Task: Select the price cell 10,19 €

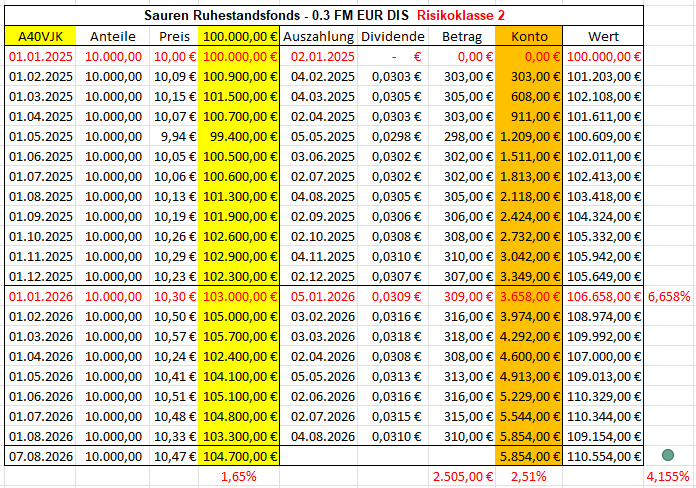Action: 174,216
